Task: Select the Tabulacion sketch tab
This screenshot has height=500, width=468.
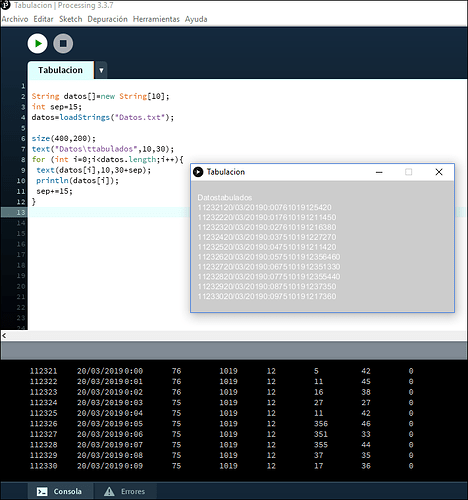Action: pyautogui.click(x=60, y=70)
